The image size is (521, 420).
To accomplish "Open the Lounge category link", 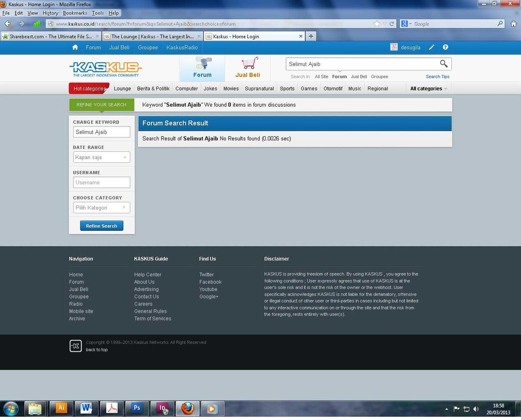I will tap(122, 89).
